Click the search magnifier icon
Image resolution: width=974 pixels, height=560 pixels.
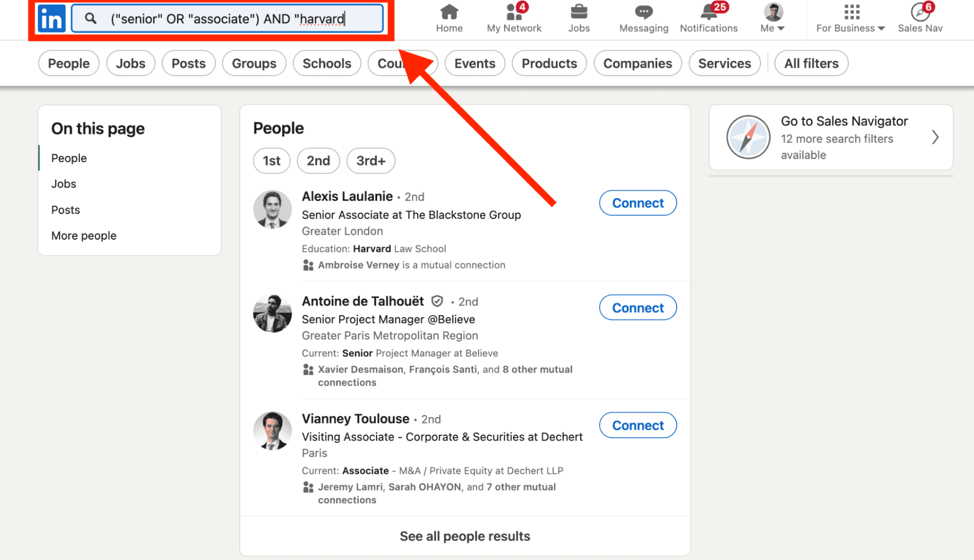(x=90, y=19)
